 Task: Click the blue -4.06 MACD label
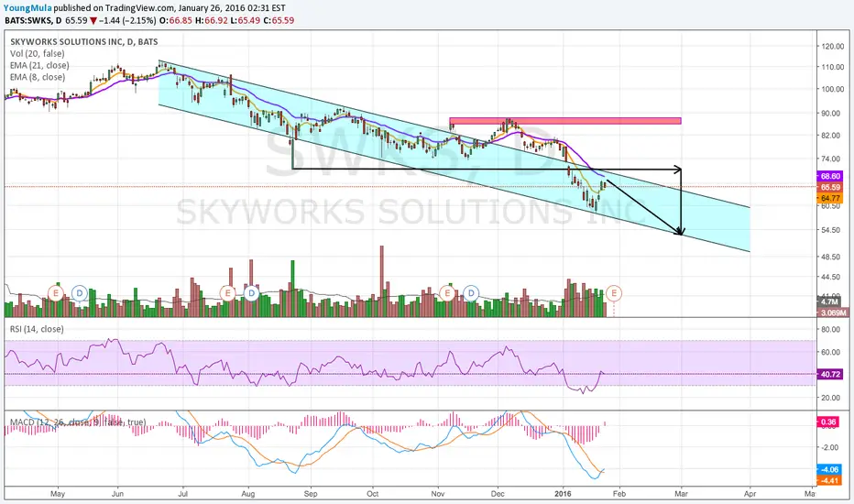pos(829,469)
